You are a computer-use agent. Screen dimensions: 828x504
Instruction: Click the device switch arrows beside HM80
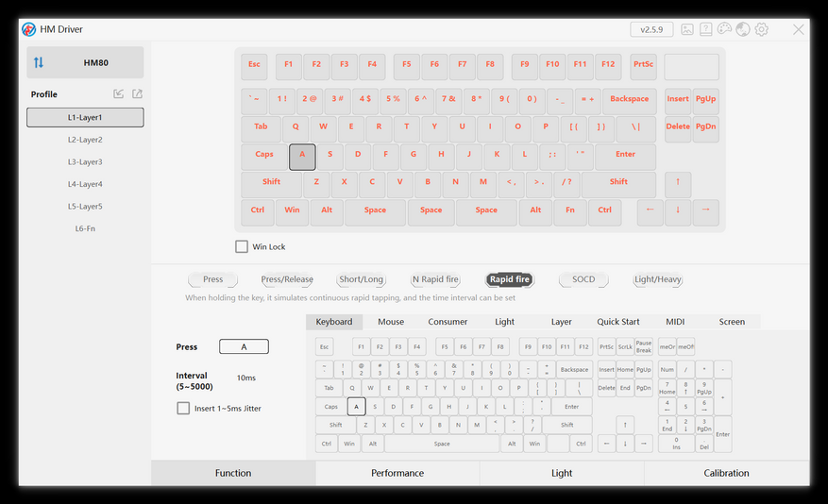pyautogui.click(x=39, y=63)
